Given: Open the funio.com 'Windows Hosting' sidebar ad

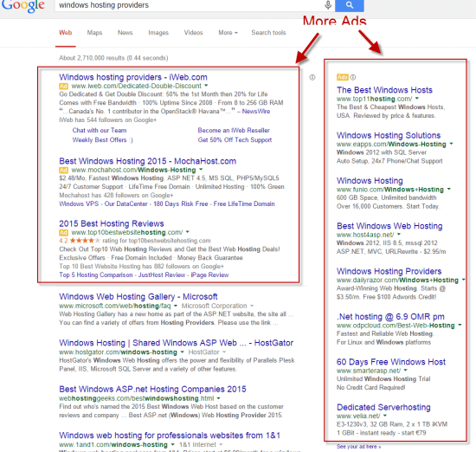Looking at the screenshot, I should click(370, 181).
